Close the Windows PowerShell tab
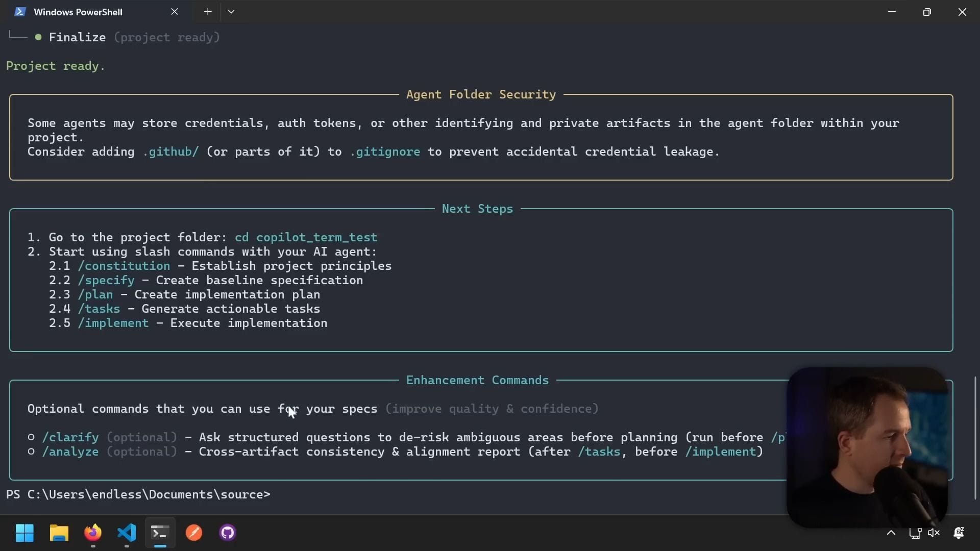The image size is (980, 551). coord(175,12)
